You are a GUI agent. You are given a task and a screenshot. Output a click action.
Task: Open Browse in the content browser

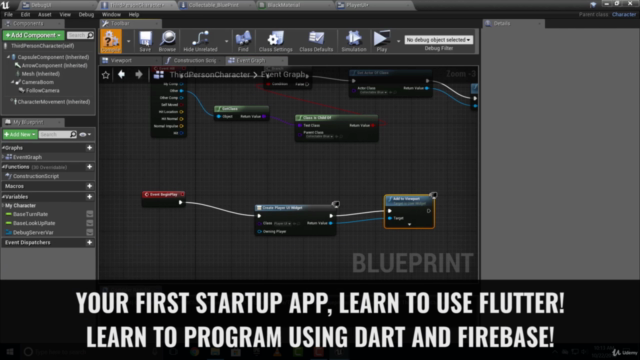[167, 41]
